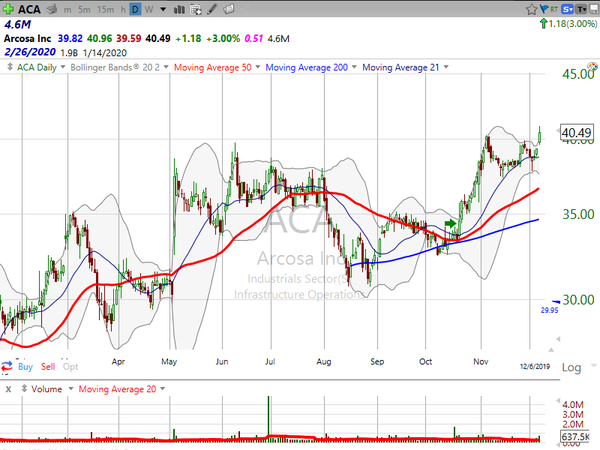Image resolution: width=600 pixels, height=450 pixels.
Task: Select the Weekly 'W' timeframe
Action: point(149,10)
